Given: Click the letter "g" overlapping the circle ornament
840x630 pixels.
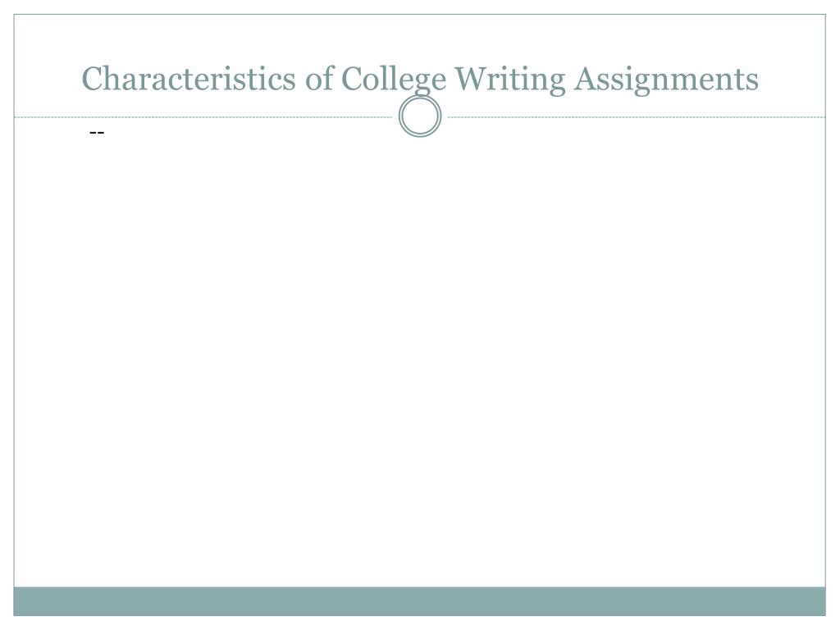Looking at the screenshot, I should [x=422, y=85].
